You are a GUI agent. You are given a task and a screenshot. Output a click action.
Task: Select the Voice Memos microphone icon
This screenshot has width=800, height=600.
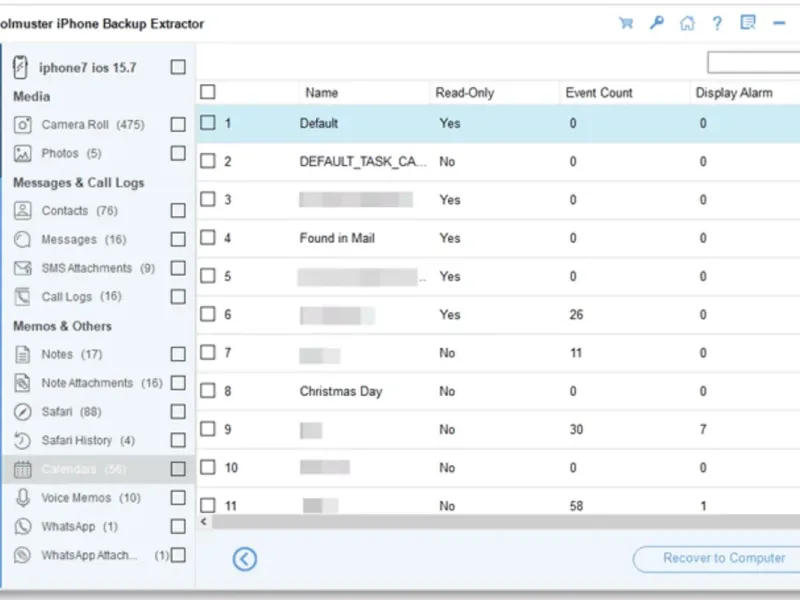coord(22,497)
